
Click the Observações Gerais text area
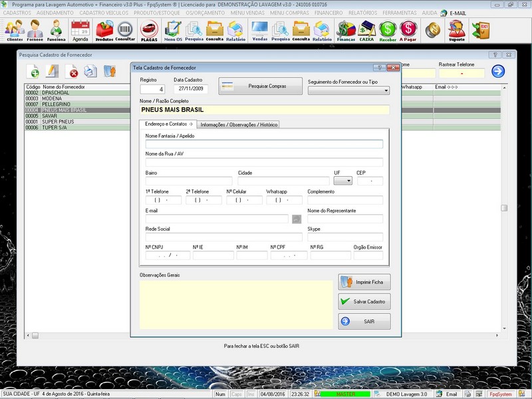(236, 305)
